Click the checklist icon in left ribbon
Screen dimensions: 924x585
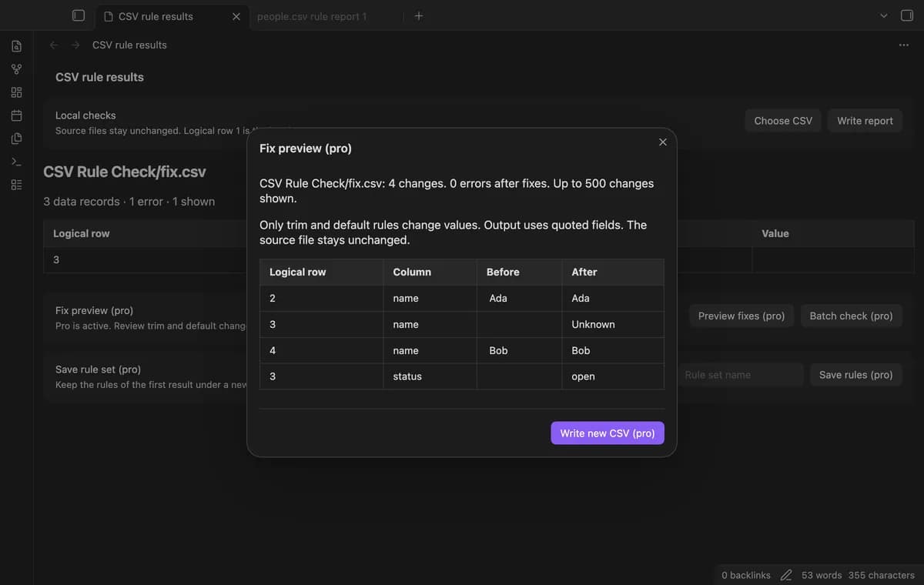(16, 185)
